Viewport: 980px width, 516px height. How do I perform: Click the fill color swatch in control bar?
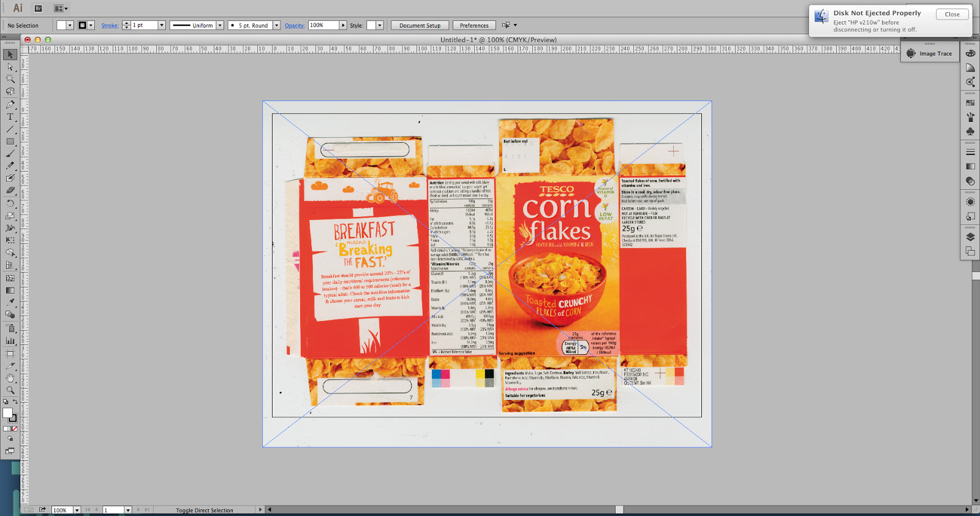click(62, 25)
